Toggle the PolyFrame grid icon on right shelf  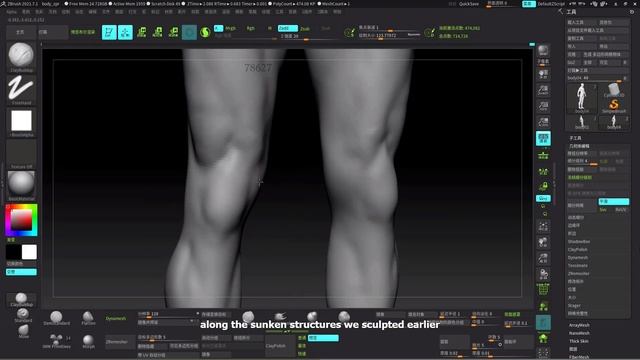[x=543, y=289]
